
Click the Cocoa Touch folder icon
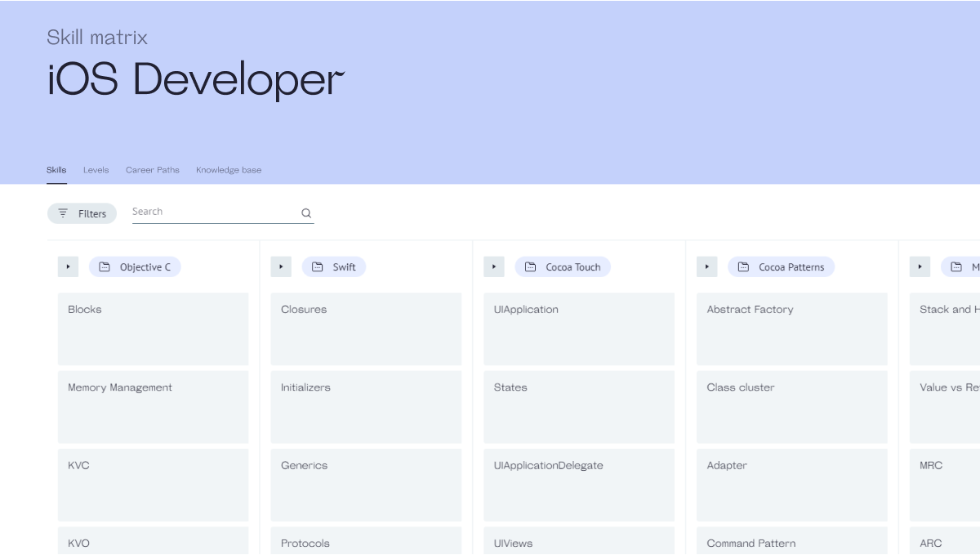[x=531, y=266]
